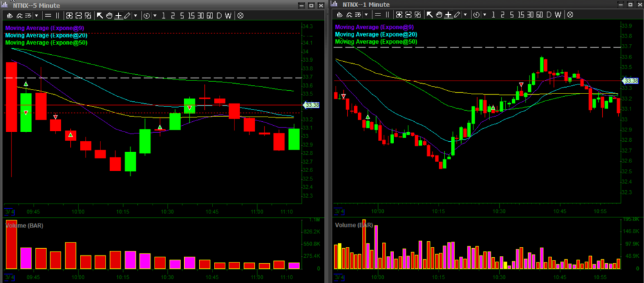Switch the 5 Minute chart to 15-minute interval
Image resolution: width=644 pixels, height=283 pixels.
click(192, 15)
